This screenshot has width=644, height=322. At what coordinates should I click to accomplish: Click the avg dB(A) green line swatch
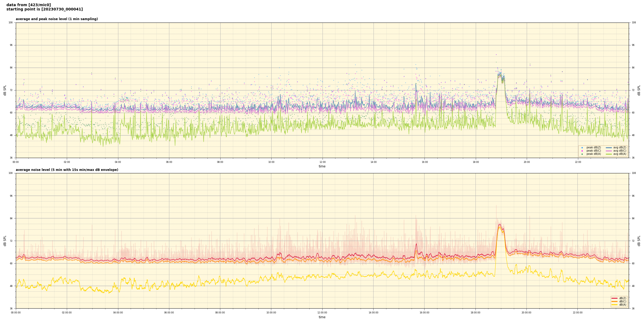click(609, 154)
